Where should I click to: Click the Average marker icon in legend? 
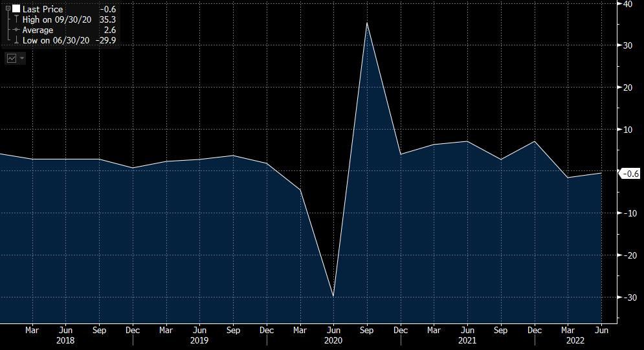(16, 30)
